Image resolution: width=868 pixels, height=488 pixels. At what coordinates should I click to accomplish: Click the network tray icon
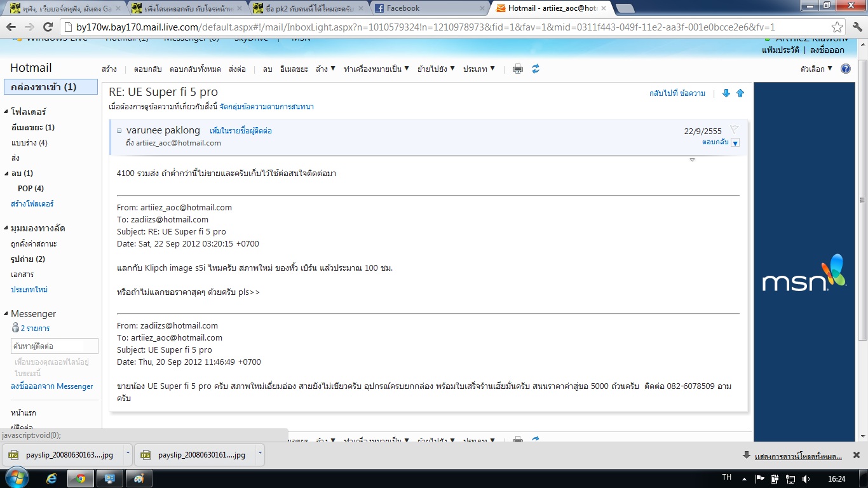790,478
